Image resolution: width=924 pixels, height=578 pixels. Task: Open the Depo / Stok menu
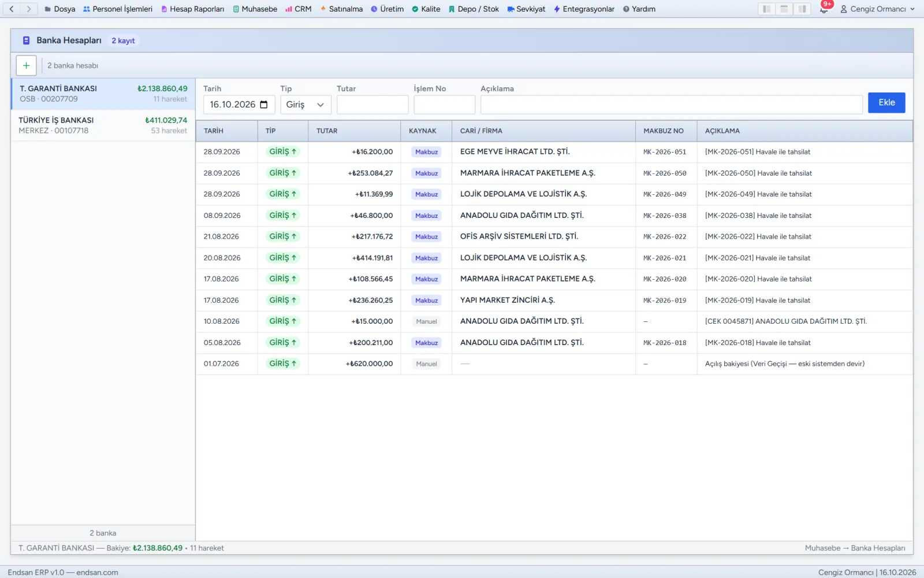(x=474, y=9)
